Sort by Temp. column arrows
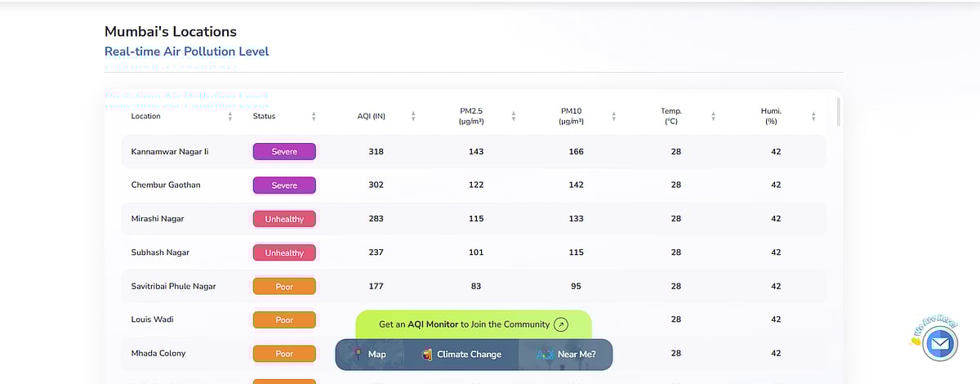The width and height of the screenshot is (980, 384). click(x=713, y=116)
